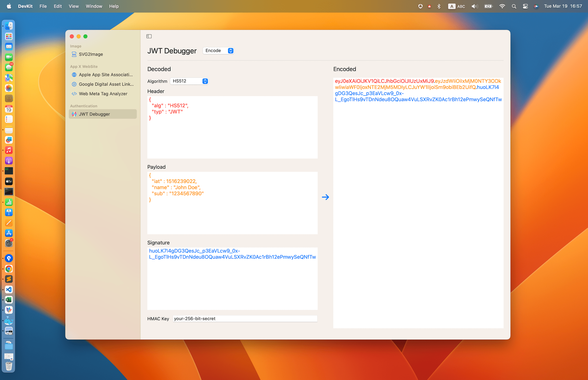Open the HS512 algorithm dropdown
This screenshot has width=588, height=380.
pyautogui.click(x=189, y=81)
